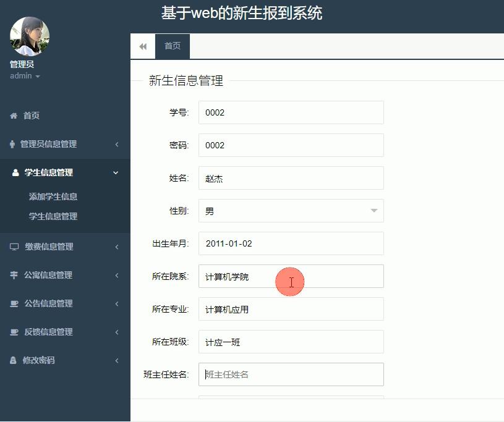Click the home icon beside 首页
Viewport: 504px width, 422px height.
point(14,115)
